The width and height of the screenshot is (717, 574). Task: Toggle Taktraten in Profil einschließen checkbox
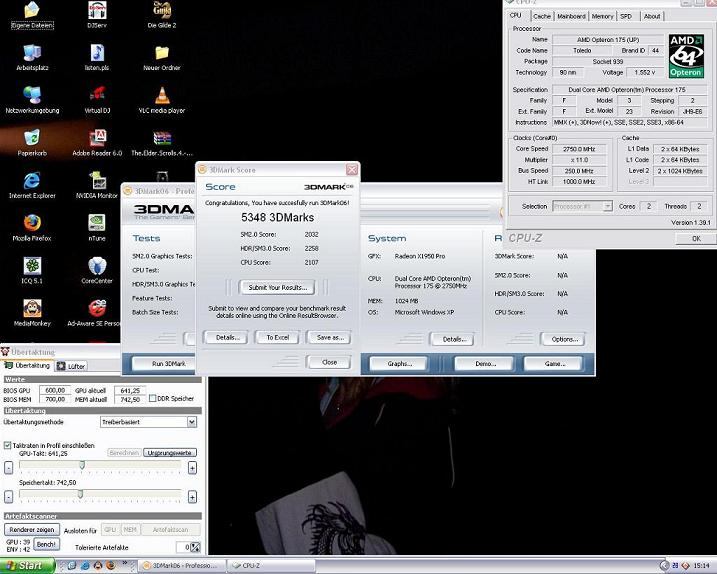pyautogui.click(x=7, y=445)
